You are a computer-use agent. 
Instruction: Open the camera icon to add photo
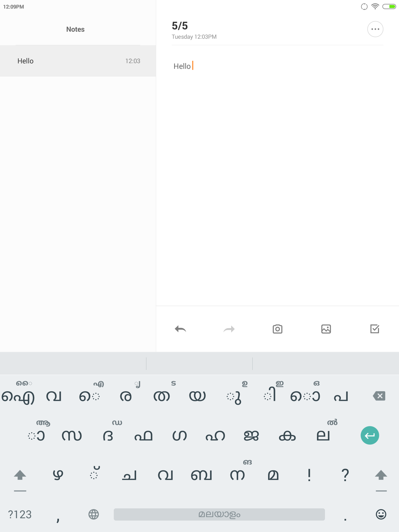point(277,329)
